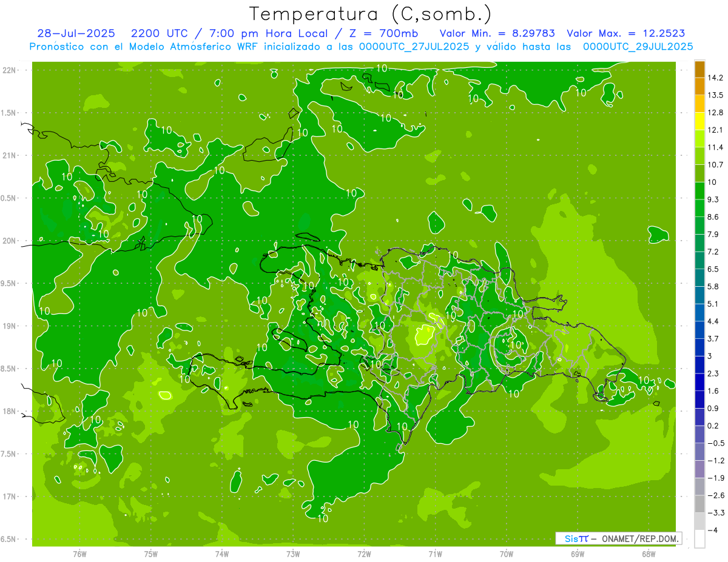Click the "Valor Min. = 8.29783" readout
The image size is (728, 562).
click(497, 33)
